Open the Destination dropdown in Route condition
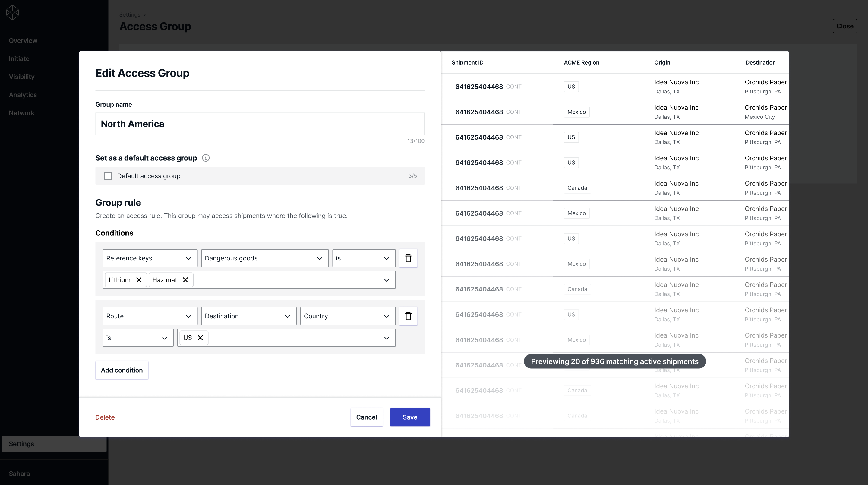868x485 pixels. [249, 316]
